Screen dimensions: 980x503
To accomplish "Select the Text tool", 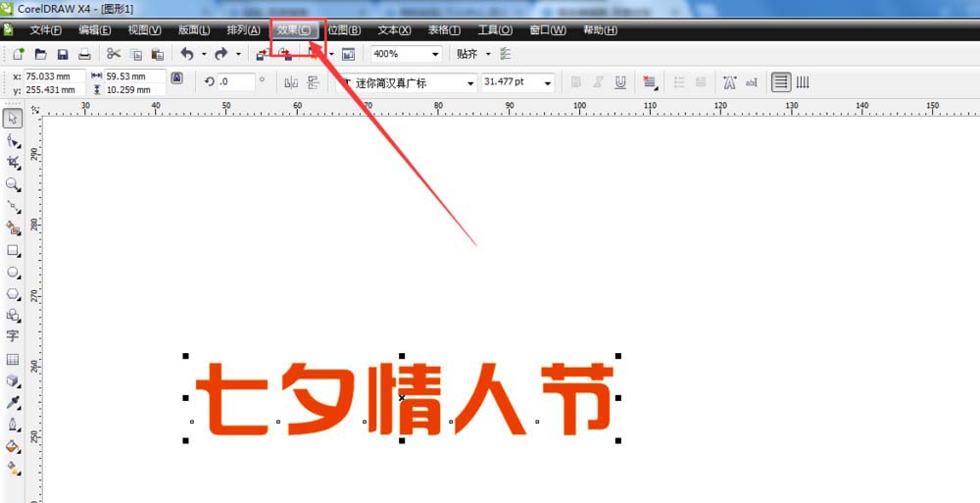I will tap(13, 336).
